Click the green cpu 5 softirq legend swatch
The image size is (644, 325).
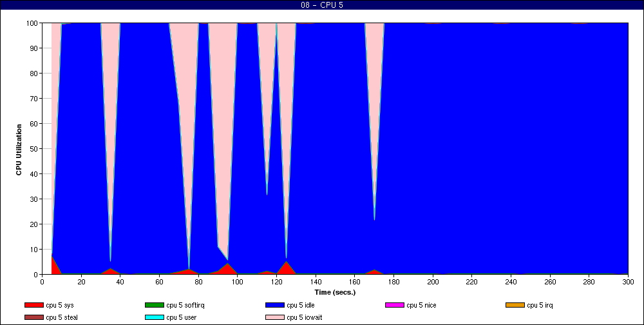[155, 305]
